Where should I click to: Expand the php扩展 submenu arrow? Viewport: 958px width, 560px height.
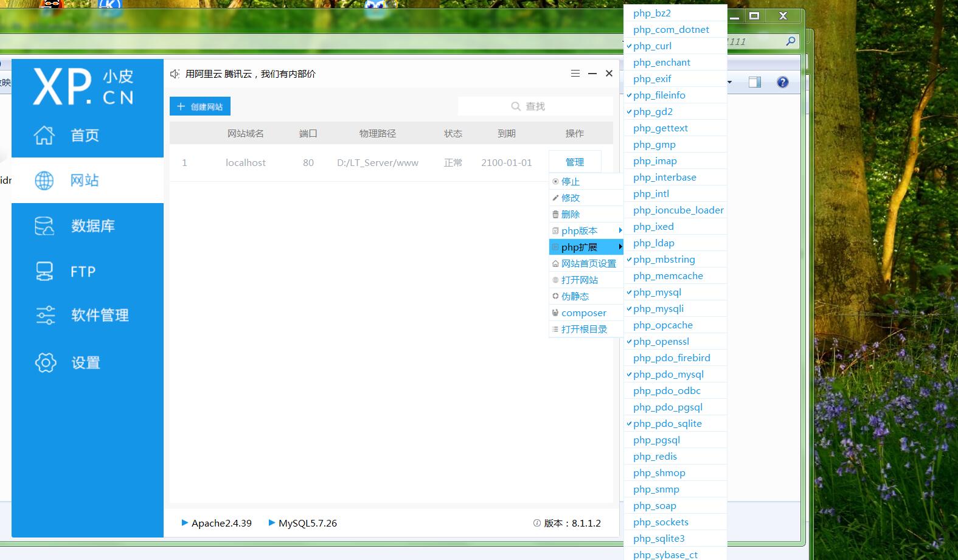(620, 247)
